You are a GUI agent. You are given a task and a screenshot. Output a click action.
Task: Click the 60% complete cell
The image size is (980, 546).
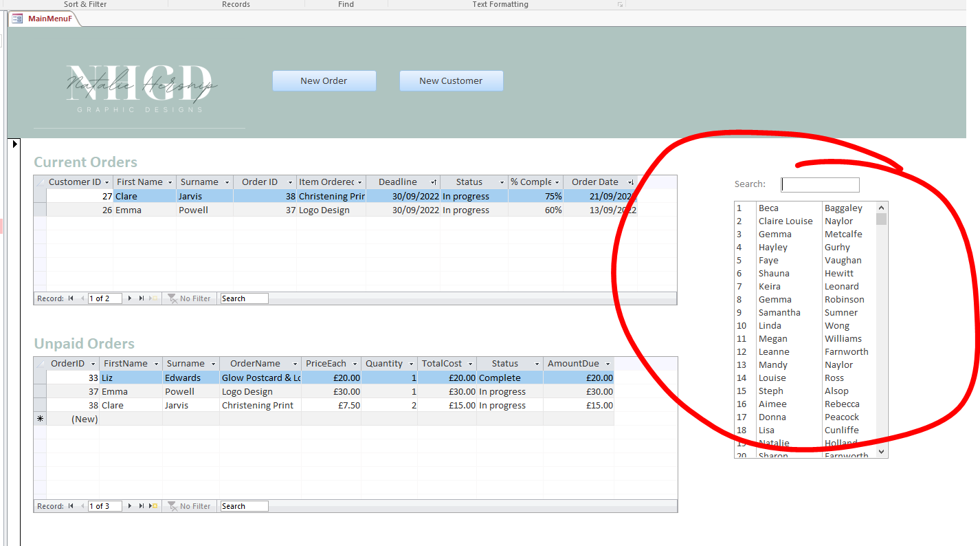point(536,210)
